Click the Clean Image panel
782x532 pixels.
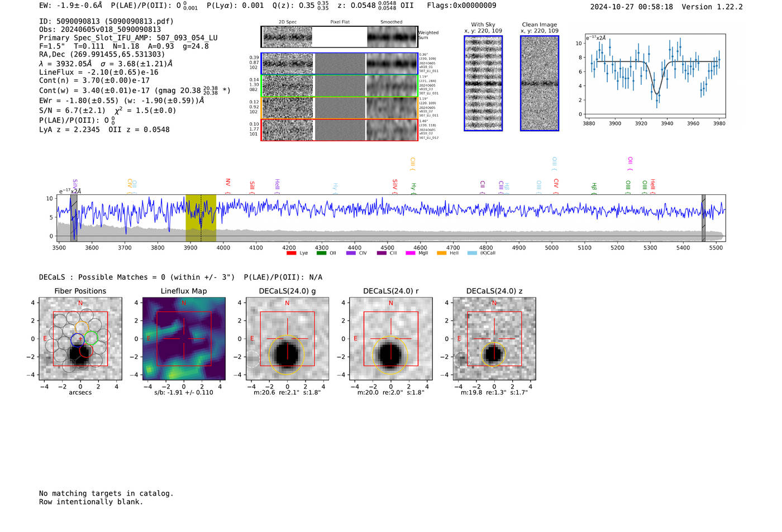pos(540,83)
